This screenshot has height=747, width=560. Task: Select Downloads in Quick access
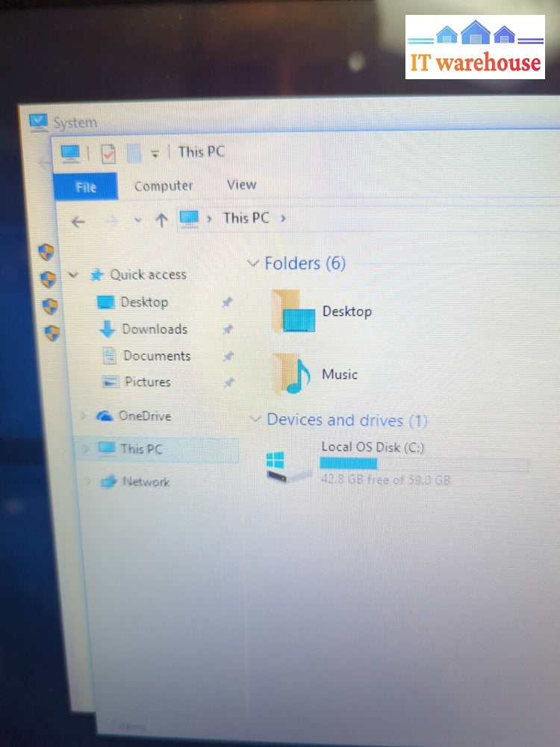click(x=154, y=329)
